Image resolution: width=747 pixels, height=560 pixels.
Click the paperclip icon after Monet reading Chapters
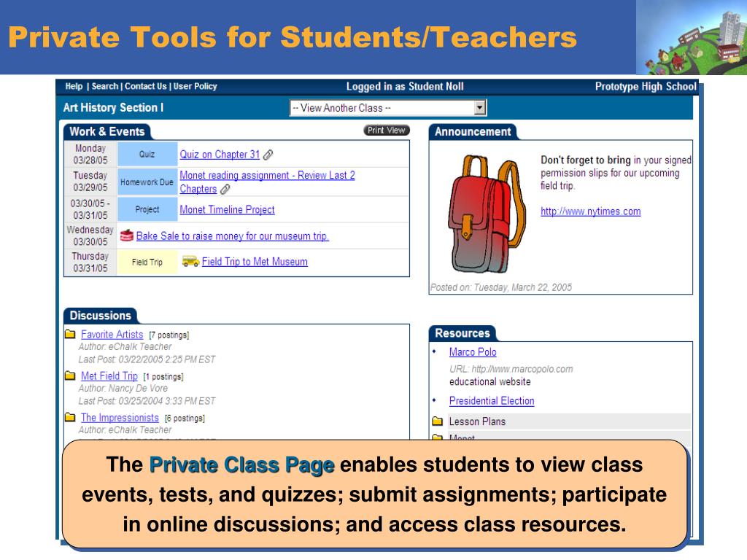point(225,189)
